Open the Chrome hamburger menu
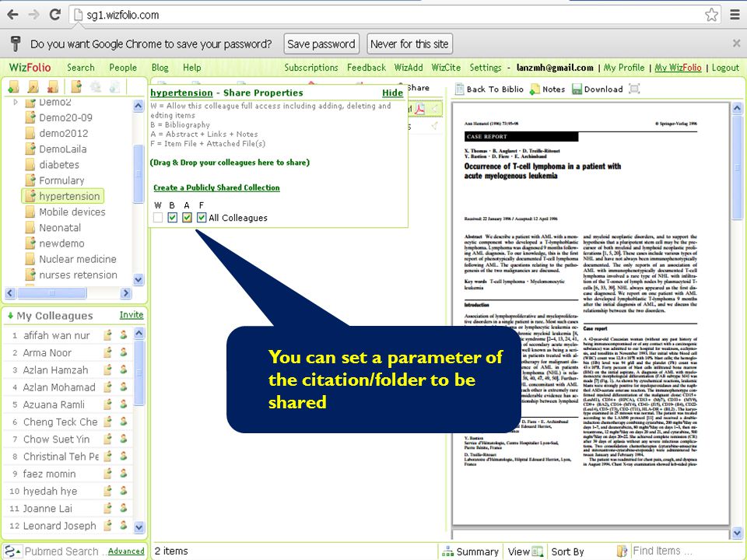 pyautogui.click(x=735, y=15)
